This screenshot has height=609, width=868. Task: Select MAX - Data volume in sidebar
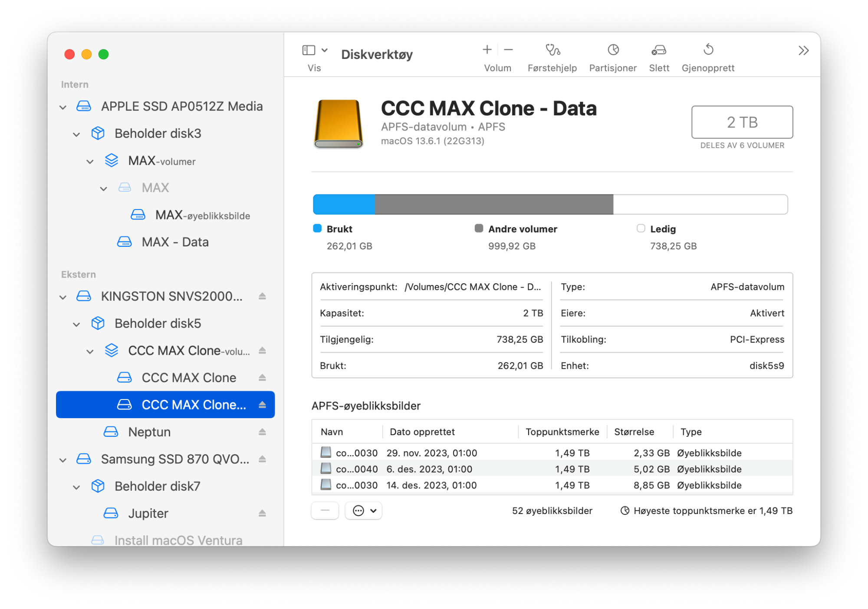[x=175, y=242]
